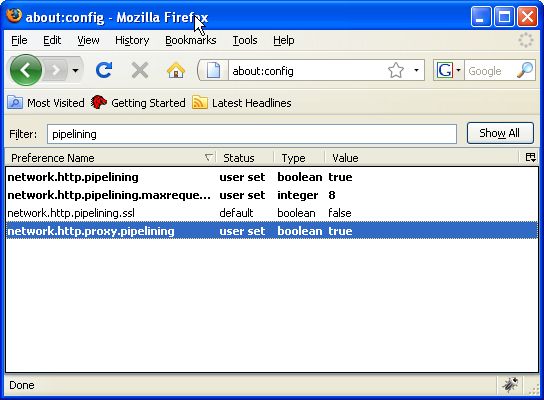Open the Getting Started bookmark
This screenshot has width=544, height=400.
(x=138, y=103)
